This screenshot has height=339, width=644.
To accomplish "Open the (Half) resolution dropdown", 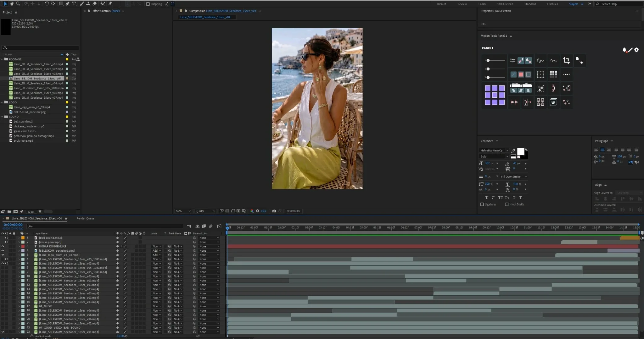I will point(205,211).
